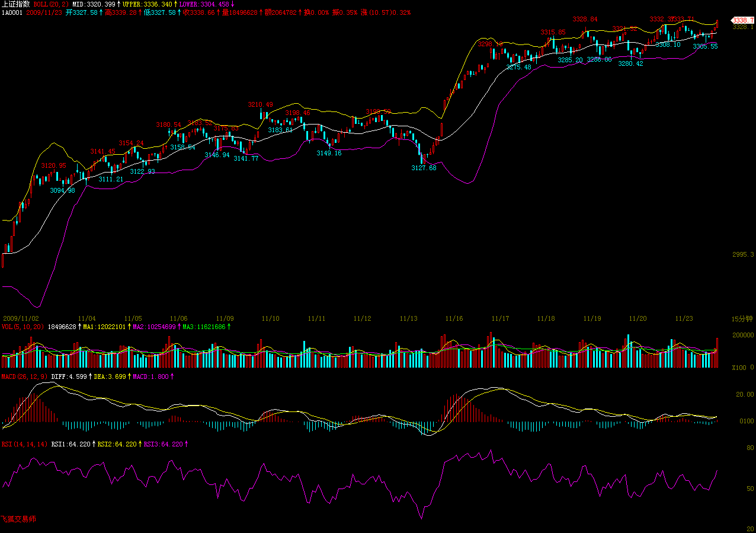Click the 11/10 date axis label
756x533 pixels.
(x=271, y=318)
